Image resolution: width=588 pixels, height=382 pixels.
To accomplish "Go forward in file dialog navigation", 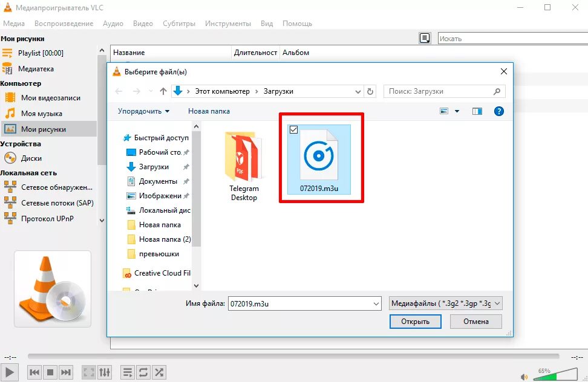I will point(137,91).
